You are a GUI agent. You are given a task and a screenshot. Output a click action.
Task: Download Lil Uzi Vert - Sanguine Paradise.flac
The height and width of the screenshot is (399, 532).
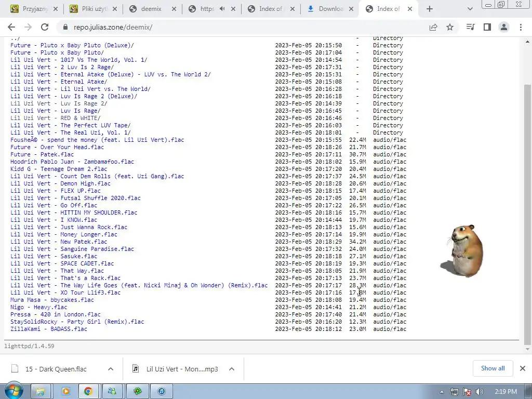(72, 249)
